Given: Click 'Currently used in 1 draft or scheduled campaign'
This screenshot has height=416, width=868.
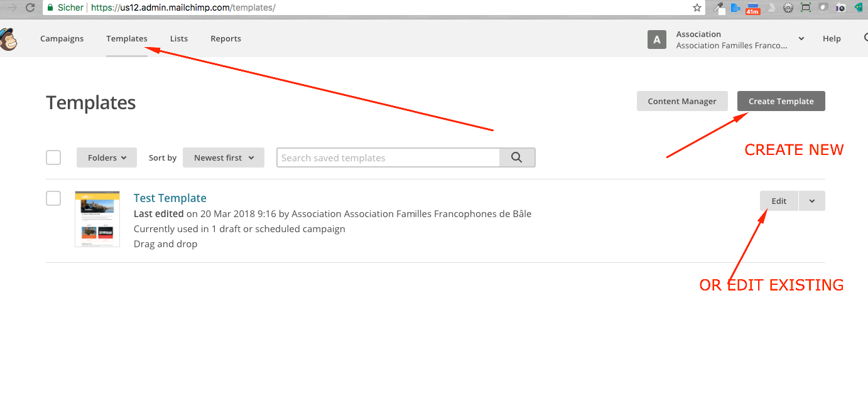Looking at the screenshot, I should [x=239, y=229].
